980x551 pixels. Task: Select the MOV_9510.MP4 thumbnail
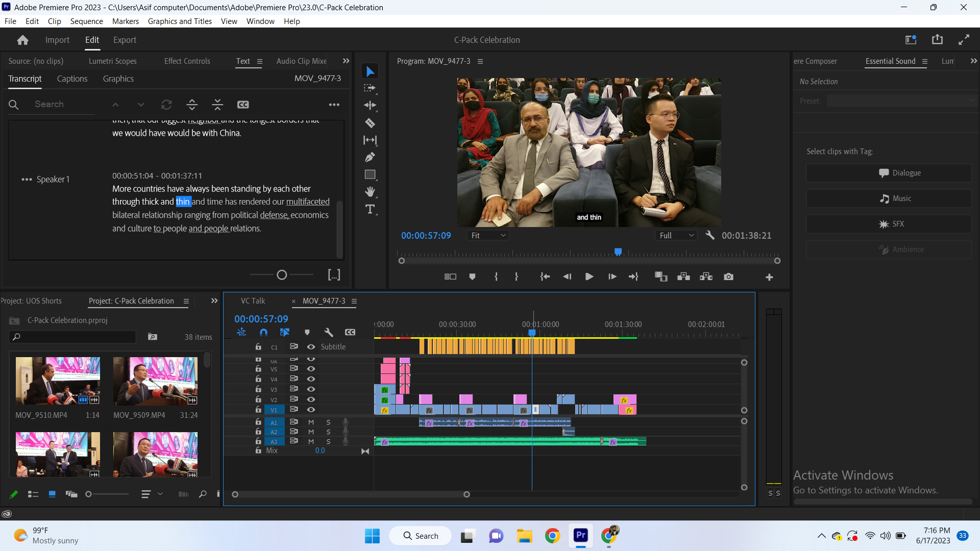(58, 381)
